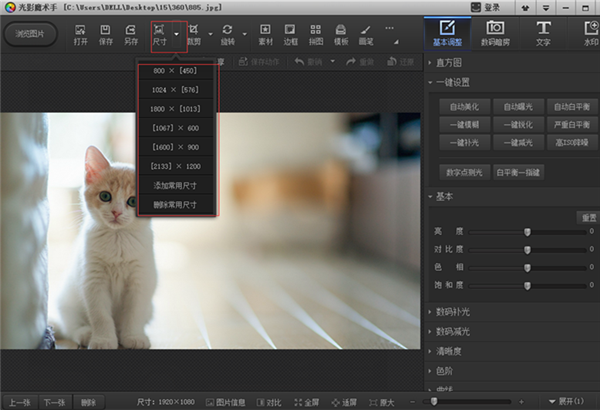This screenshot has height=410, width=600.
Task: Expand the 数码补光 panel section
Action: tap(455, 312)
